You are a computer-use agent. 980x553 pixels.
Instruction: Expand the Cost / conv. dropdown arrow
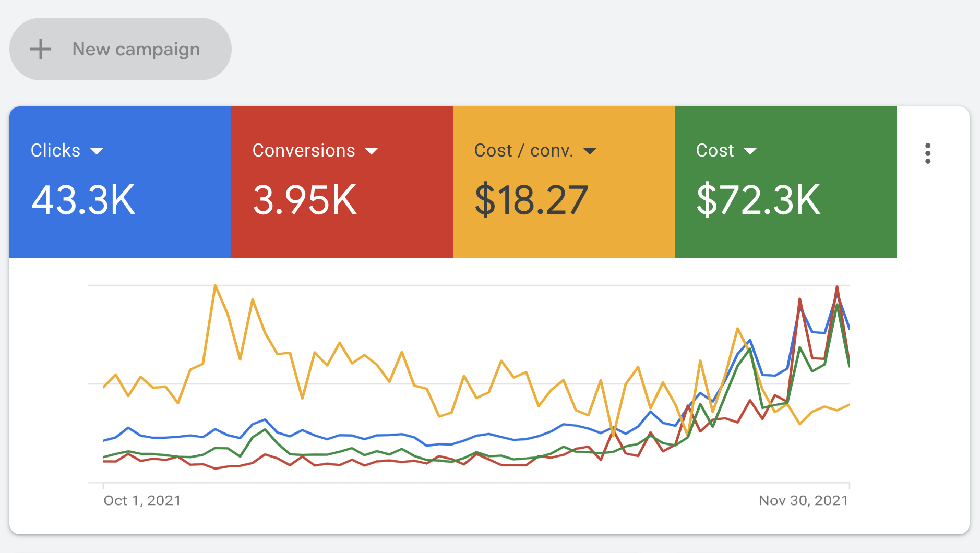(590, 151)
